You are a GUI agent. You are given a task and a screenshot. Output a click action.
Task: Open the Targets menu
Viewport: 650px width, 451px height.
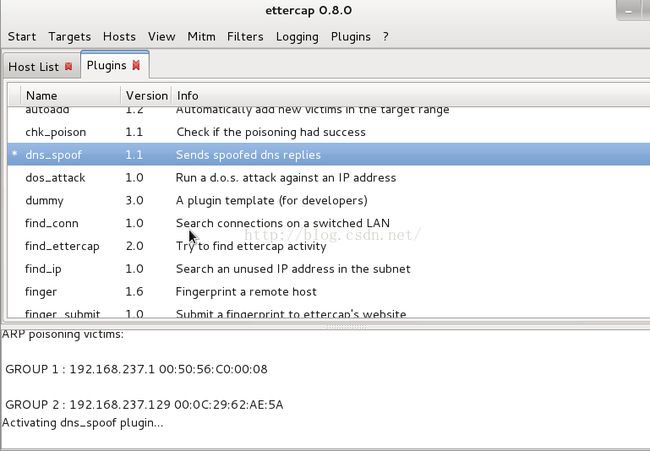tap(70, 37)
